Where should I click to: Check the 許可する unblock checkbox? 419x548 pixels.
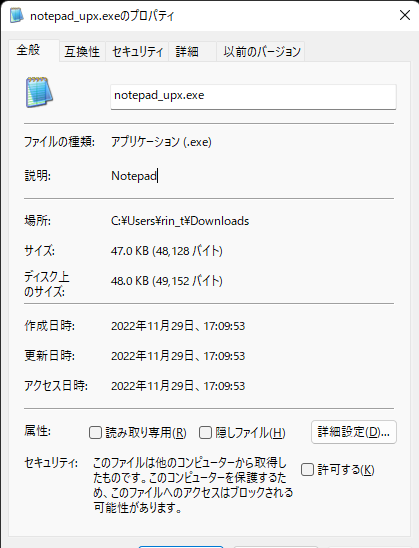point(307,469)
